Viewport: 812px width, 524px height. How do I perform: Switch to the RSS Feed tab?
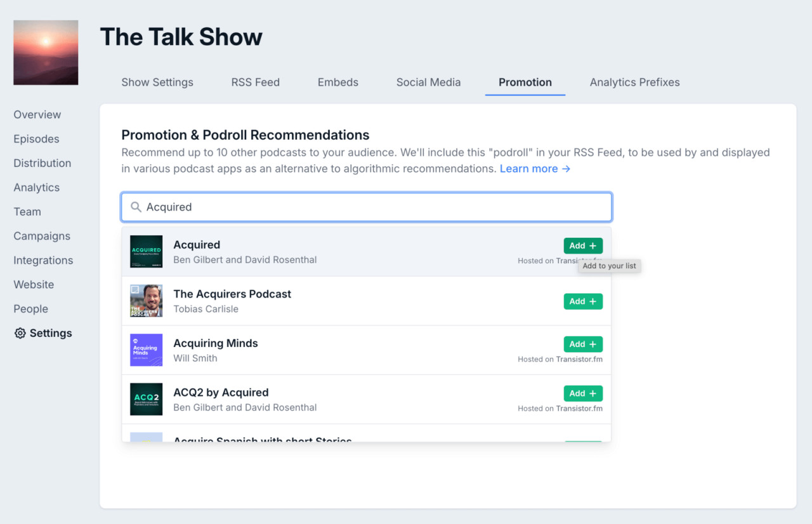point(255,82)
